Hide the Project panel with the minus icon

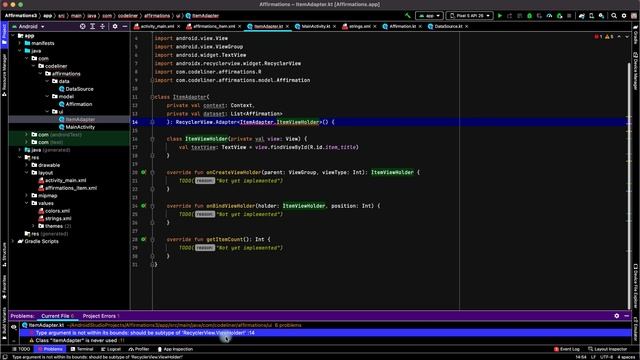[x=125, y=26]
